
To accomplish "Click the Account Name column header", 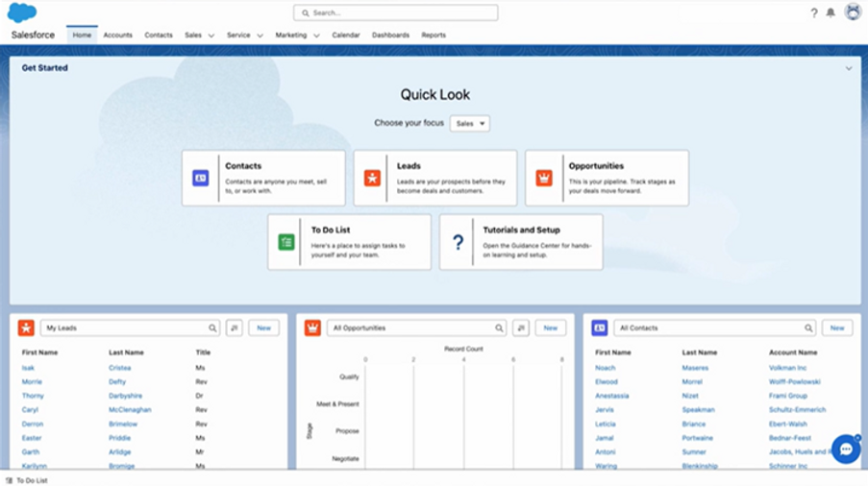I will pos(793,352).
